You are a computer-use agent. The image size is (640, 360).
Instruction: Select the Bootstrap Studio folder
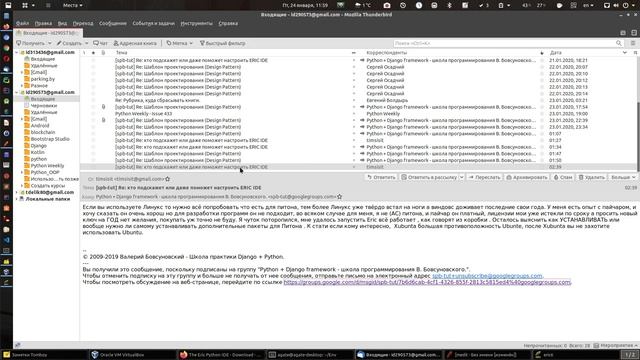(x=50, y=139)
